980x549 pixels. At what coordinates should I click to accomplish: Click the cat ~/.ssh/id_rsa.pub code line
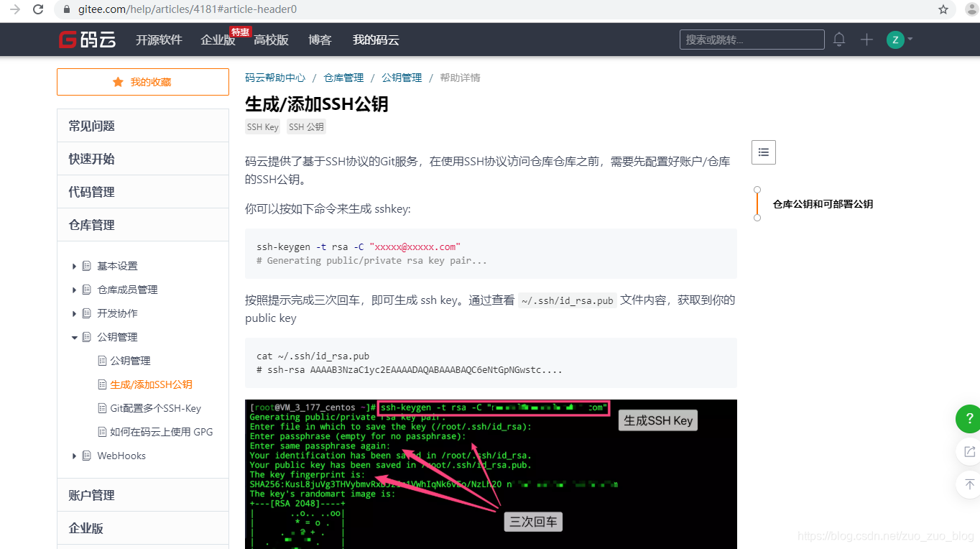[x=313, y=356]
